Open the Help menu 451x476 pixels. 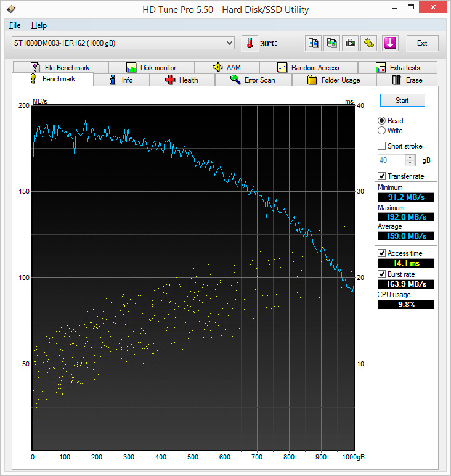click(x=39, y=25)
